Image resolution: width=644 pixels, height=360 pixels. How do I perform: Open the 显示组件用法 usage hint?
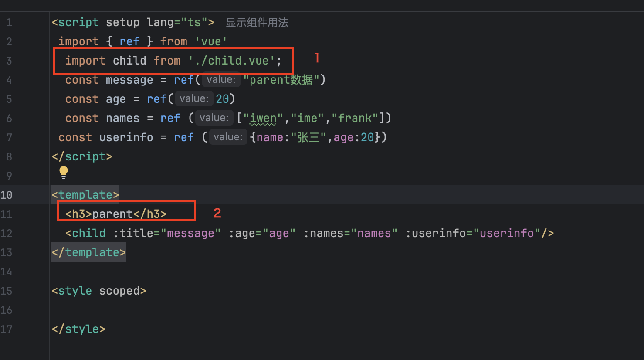pos(257,23)
